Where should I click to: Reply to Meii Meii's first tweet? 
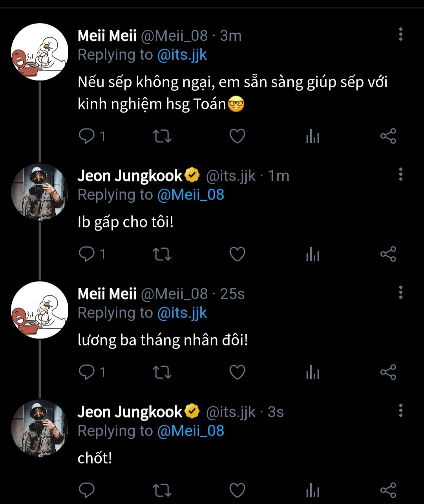tap(86, 136)
